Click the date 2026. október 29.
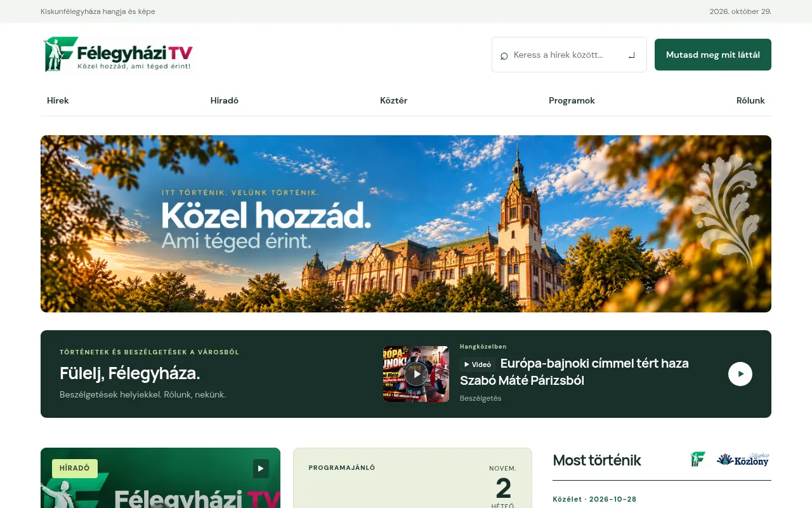The width and height of the screenshot is (812, 508). [x=740, y=11]
